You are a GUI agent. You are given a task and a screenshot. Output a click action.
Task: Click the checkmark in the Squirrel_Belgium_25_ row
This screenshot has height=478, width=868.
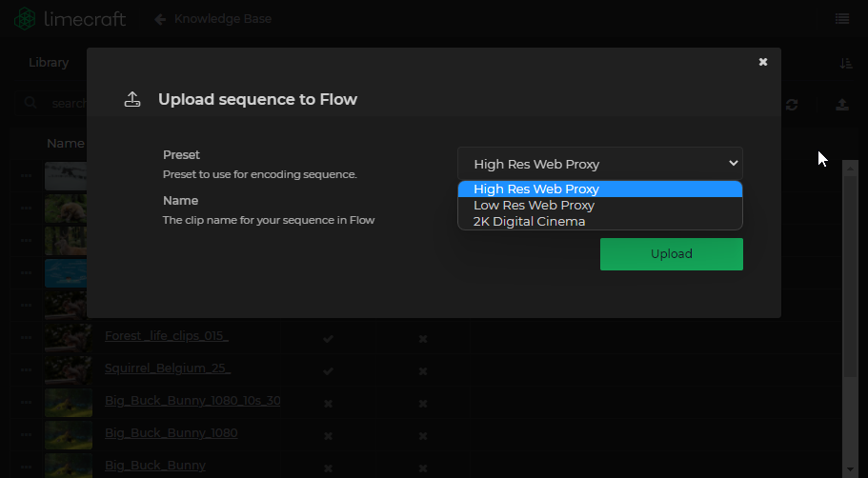pyautogui.click(x=328, y=371)
